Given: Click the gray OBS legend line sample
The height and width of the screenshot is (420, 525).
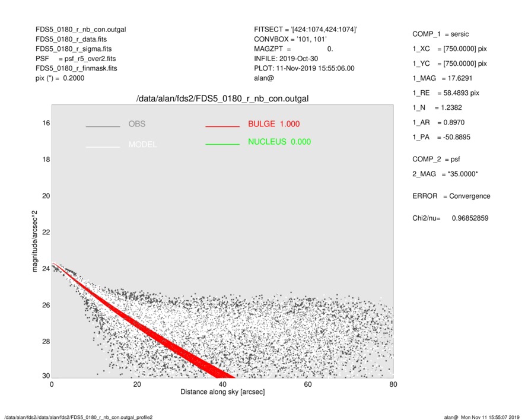Looking at the screenshot, I should click(x=103, y=126).
